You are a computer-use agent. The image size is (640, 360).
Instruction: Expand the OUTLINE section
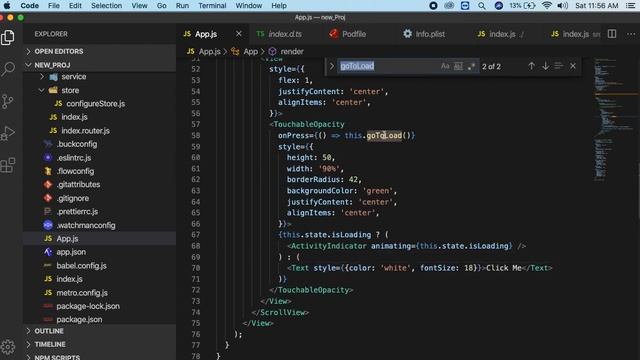(99, 331)
